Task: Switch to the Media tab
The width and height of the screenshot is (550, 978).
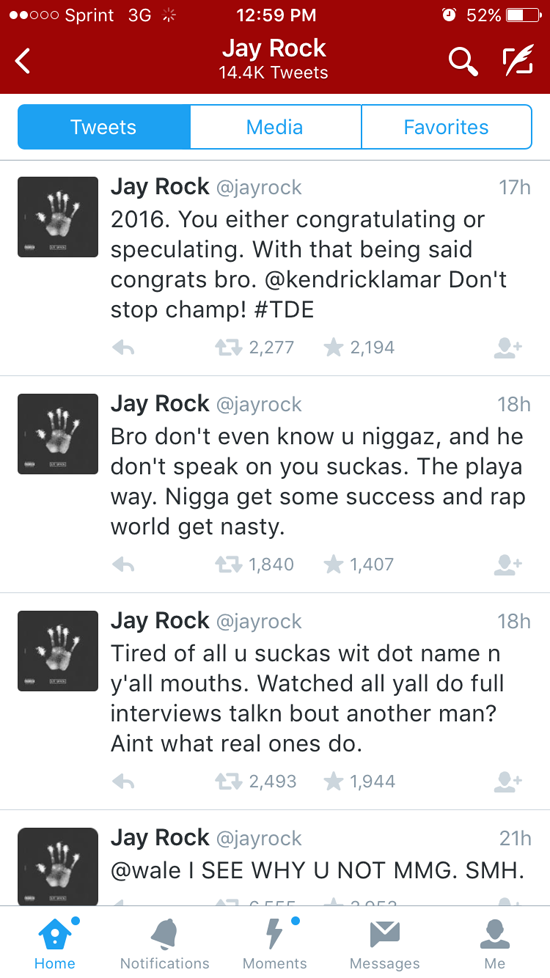Action: 275,127
